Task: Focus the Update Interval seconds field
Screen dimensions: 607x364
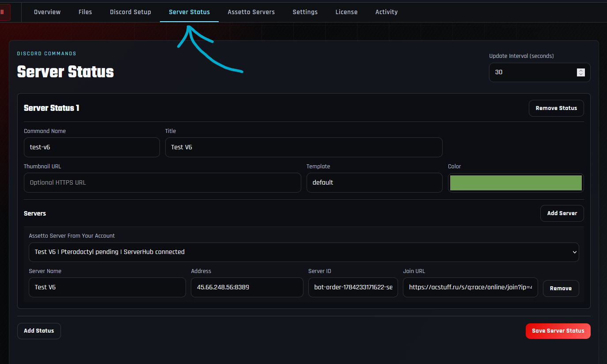Action: point(539,72)
